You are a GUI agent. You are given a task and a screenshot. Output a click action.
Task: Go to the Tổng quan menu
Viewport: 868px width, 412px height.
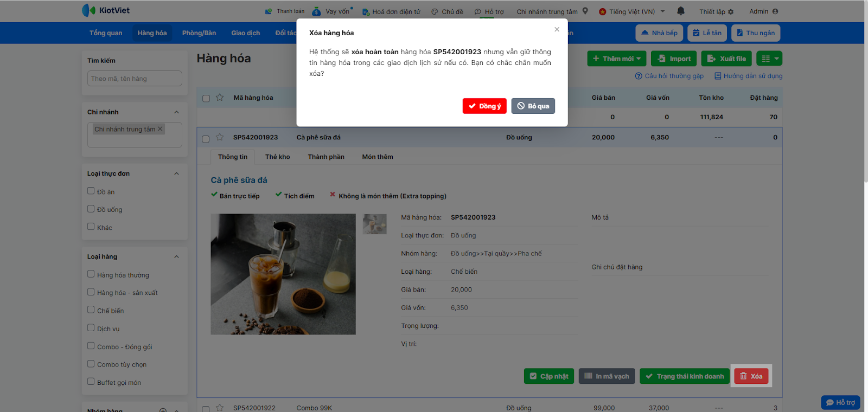tap(106, 33)
